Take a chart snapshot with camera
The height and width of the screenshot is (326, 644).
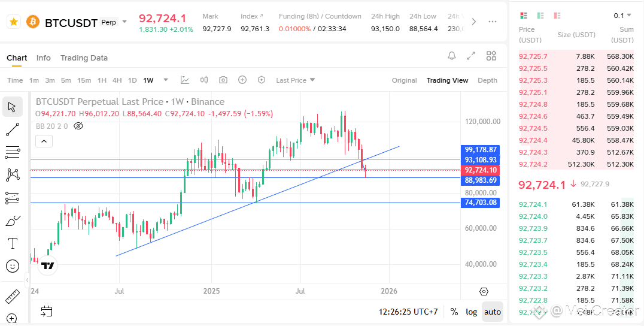[x=223, y=80]
